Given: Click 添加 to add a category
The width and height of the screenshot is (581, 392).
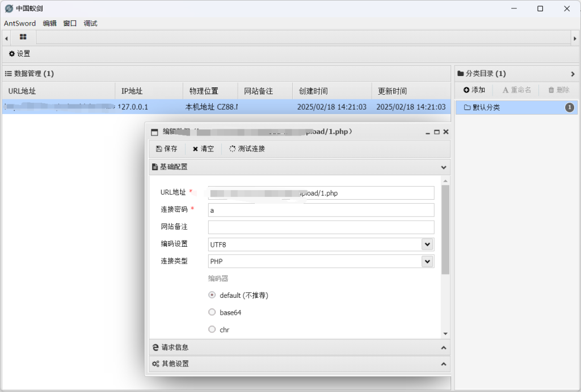Looking at the screenshot, I should click(x=474, y=90).
